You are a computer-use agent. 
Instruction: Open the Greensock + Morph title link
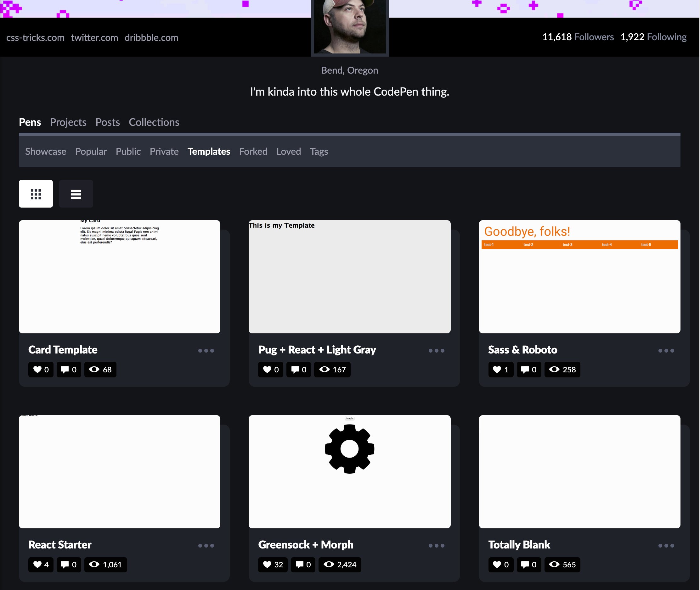(306, 544)
